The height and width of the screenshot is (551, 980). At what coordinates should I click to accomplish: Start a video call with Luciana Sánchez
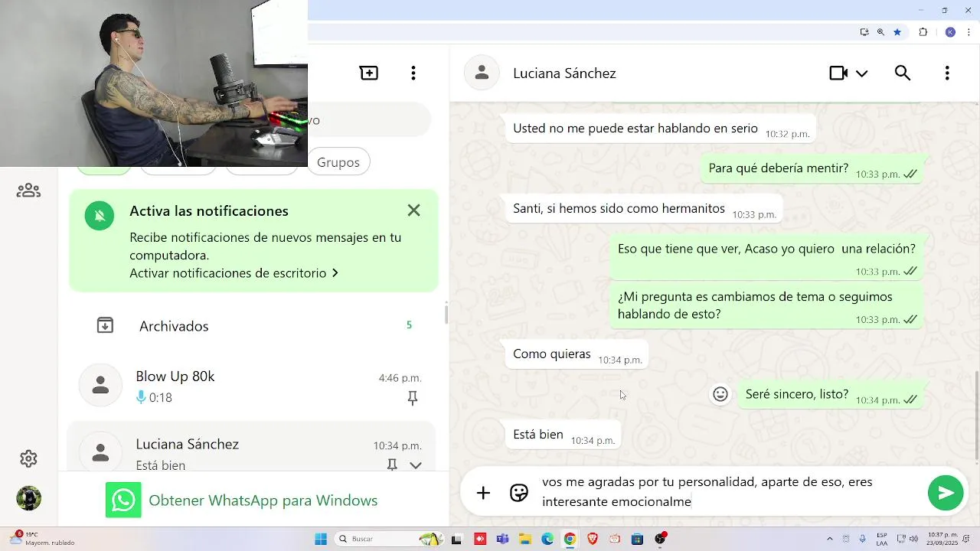point(838,73)
